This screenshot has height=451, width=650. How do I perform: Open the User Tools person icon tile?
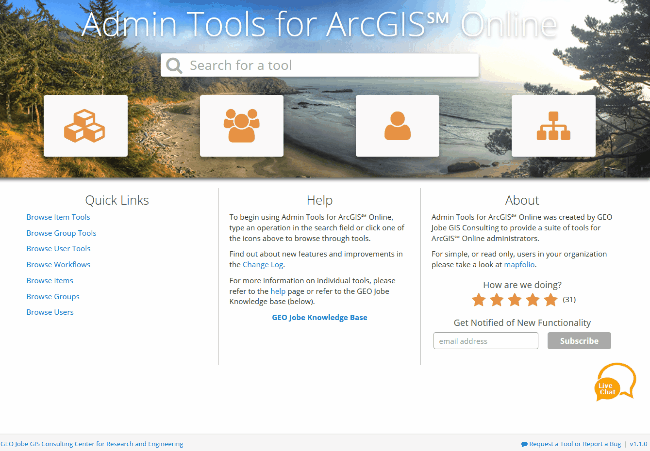pyautogui.click(x=397, y=126)
